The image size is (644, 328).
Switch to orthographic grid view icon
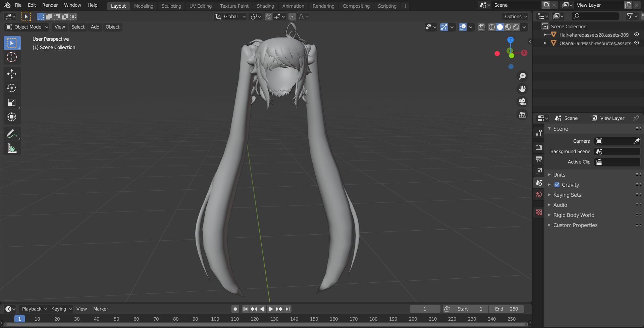pos(522,115)
